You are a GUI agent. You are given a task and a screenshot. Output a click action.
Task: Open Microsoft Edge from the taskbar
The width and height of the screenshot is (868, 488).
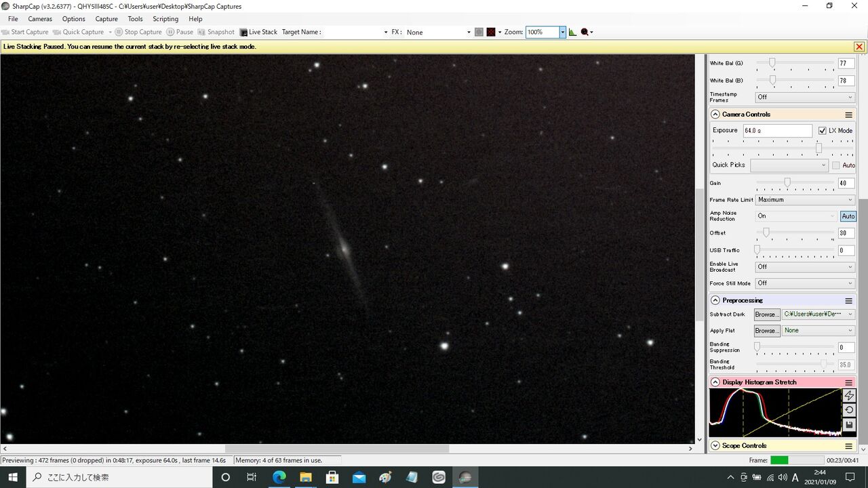(279, 477)
